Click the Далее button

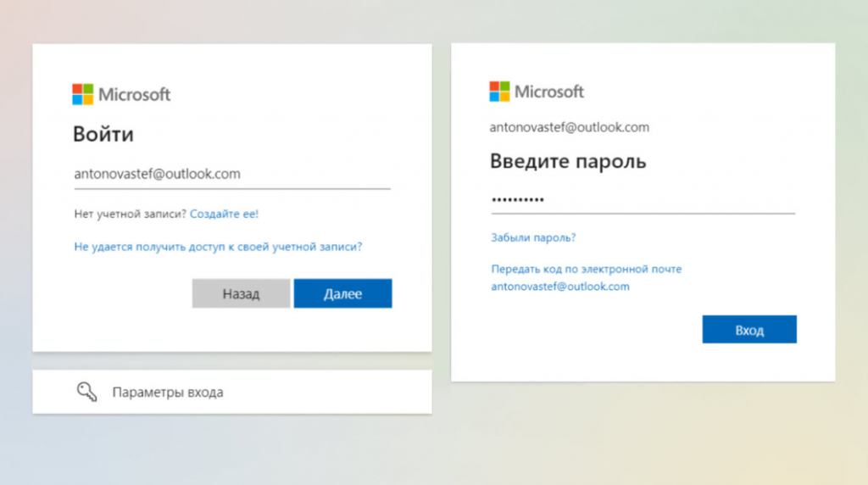342,293
